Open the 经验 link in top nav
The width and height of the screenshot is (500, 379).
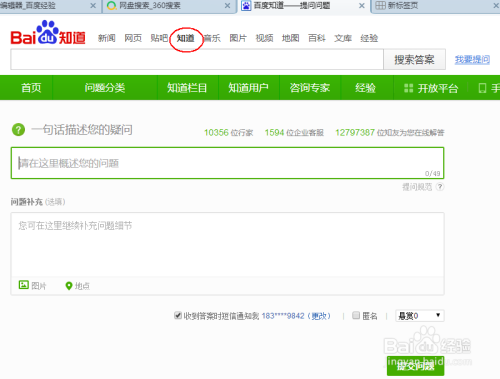(369, 38)
